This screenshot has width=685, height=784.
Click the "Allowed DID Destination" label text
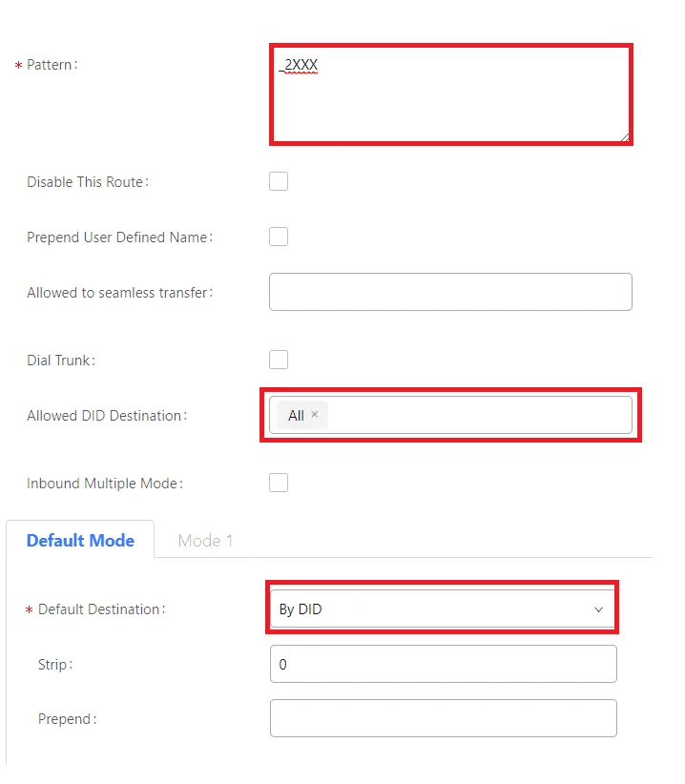point(106,416)
